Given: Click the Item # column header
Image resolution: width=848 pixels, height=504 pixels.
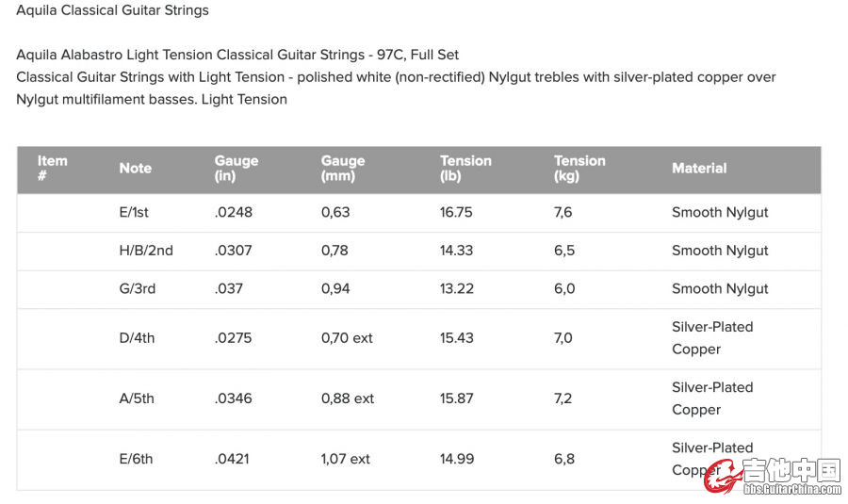Looking at the screenshot, I should pyautogui.click(x=52, y=169).
